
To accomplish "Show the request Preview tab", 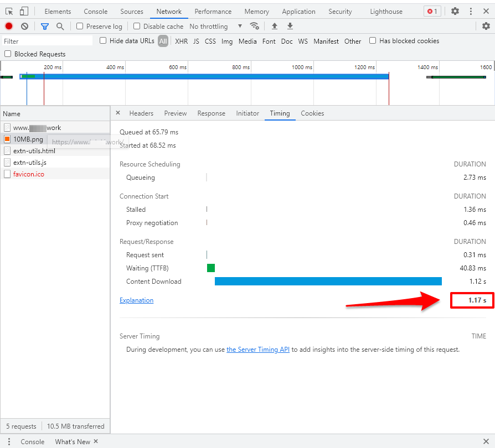I will coord(175,113).
